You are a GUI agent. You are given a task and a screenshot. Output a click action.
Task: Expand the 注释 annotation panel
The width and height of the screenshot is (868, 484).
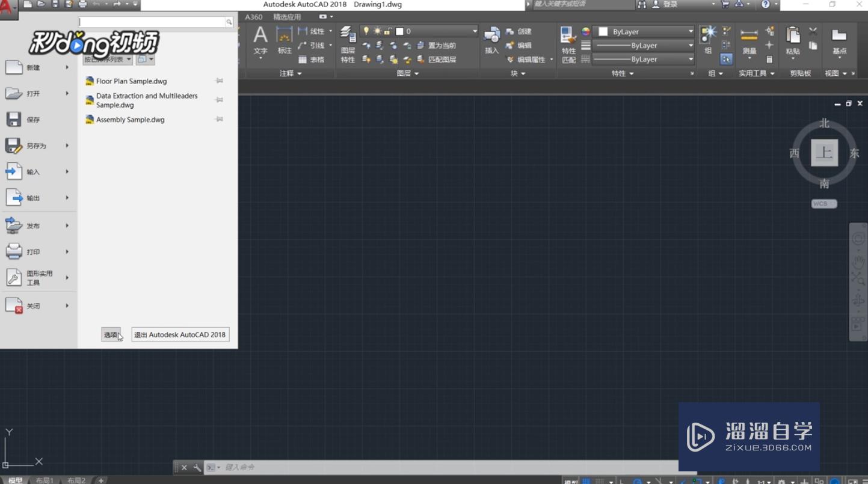(x=291, y=73)
